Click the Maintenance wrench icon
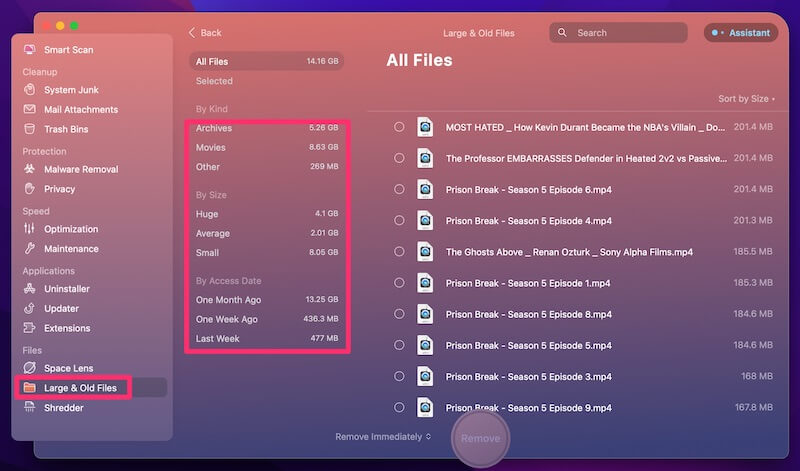Viewport: 800px width, 471px height. click(30, 249)
